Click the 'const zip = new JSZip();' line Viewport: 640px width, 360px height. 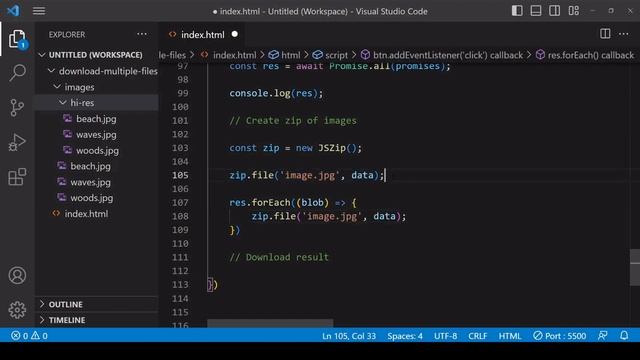pyautogui.click(x=296, y=148)
